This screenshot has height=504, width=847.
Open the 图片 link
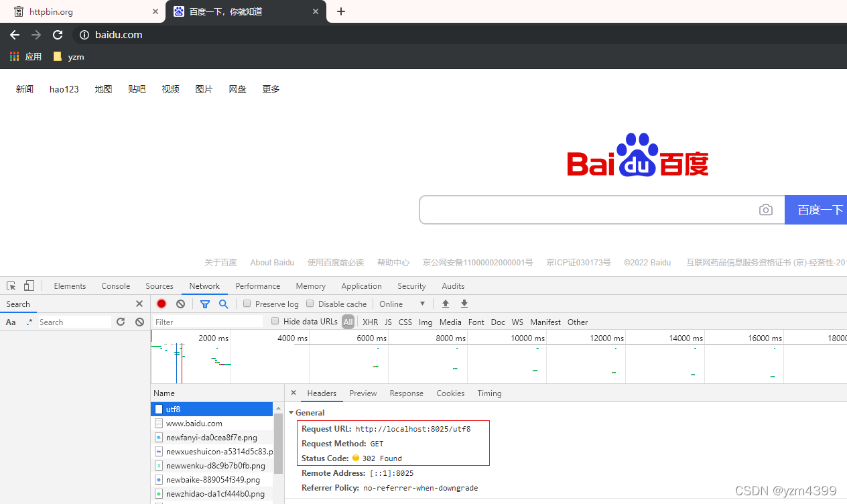pos(204,89)
